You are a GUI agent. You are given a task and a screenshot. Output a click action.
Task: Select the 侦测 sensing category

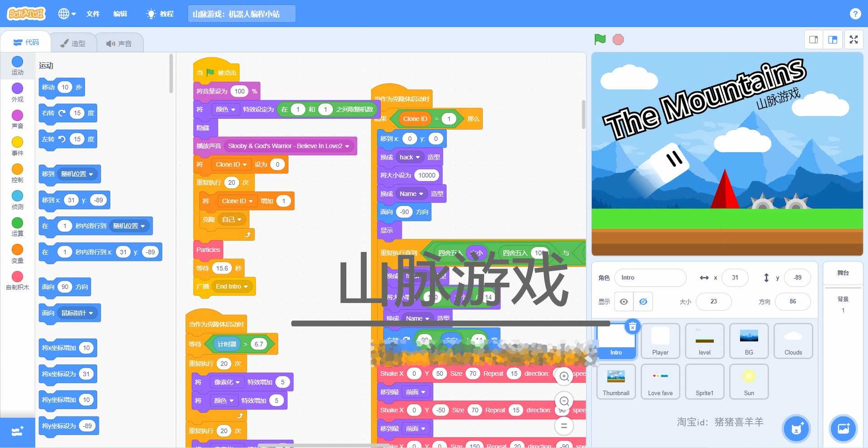[x=17, y=200]
